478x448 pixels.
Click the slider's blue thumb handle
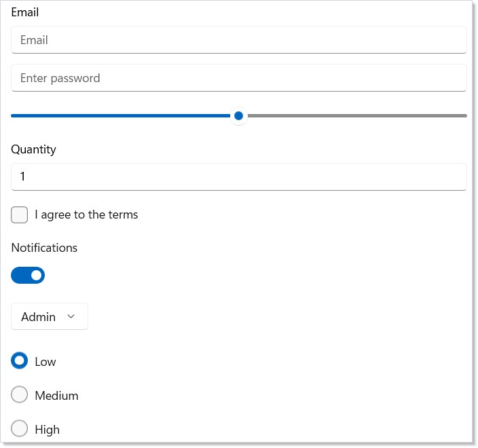(239, 116)
